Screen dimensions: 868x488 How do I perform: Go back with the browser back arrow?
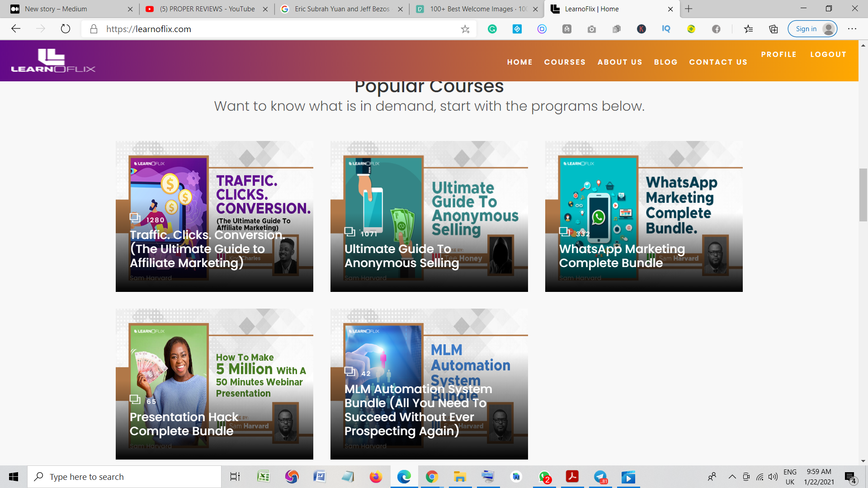[16, 29]
